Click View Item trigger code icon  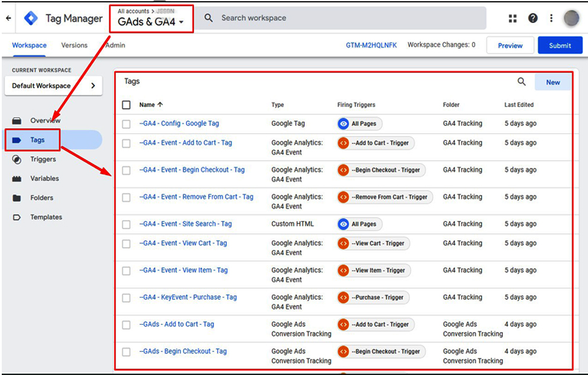(x=343, y=271)
